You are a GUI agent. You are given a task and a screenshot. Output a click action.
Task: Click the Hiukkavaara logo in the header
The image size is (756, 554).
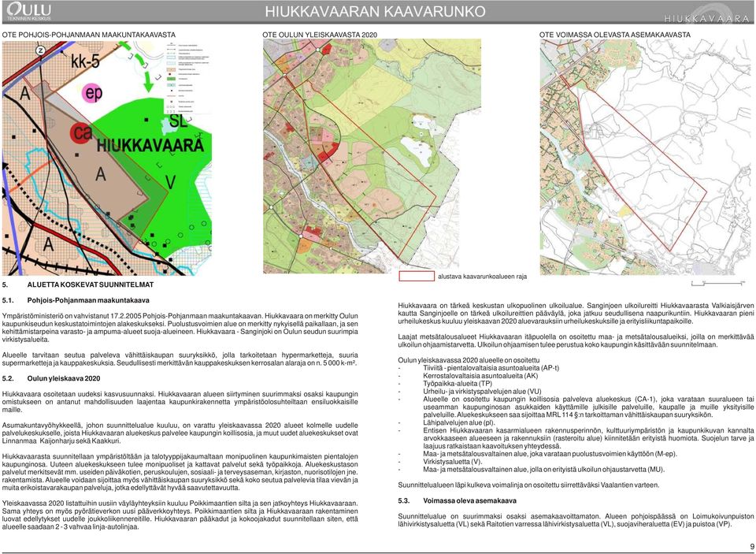707,14
